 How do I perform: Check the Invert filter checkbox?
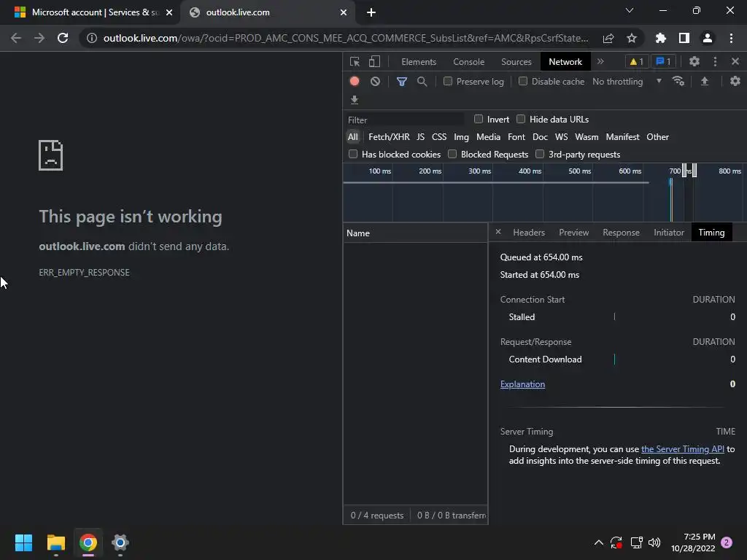(x=479, y=119)
